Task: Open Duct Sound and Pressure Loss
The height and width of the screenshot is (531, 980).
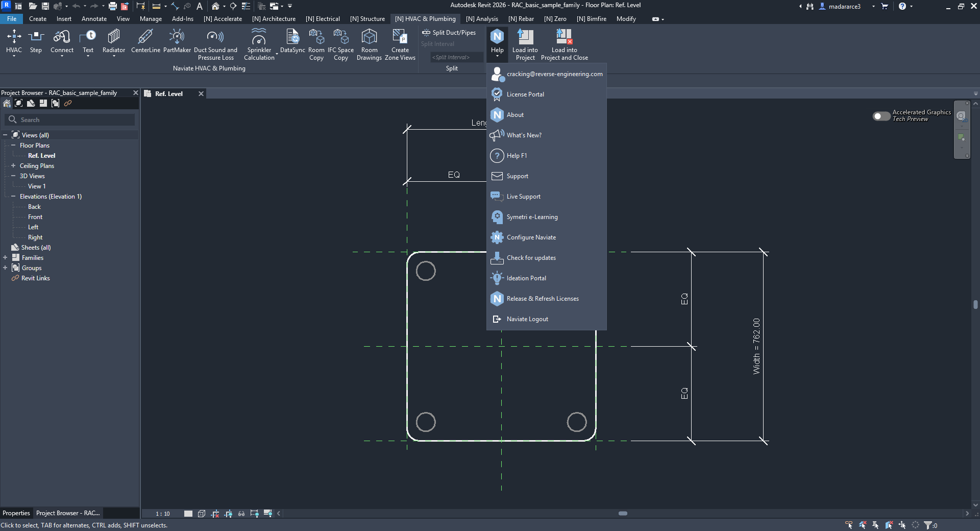Action: click(215, 44)
